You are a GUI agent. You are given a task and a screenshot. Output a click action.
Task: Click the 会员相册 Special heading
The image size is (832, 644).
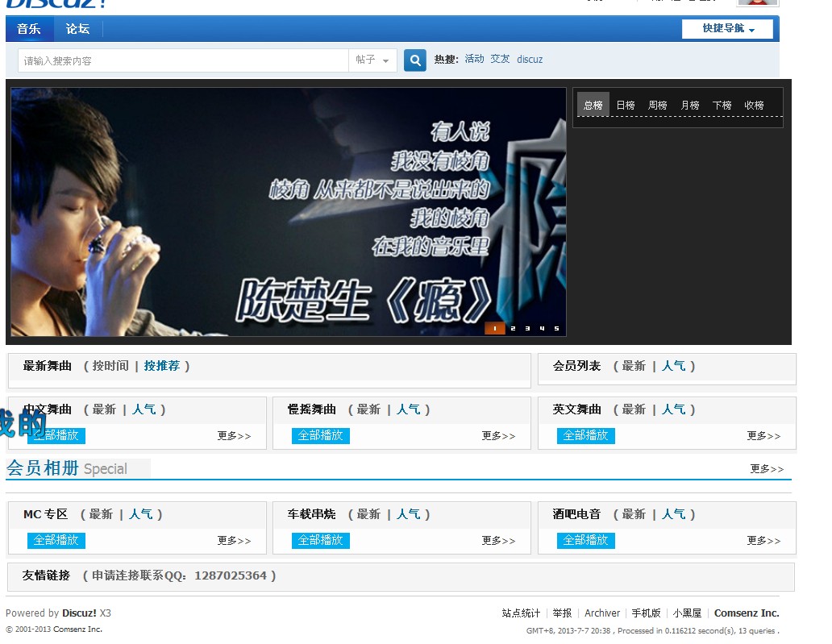pos(67,467)
